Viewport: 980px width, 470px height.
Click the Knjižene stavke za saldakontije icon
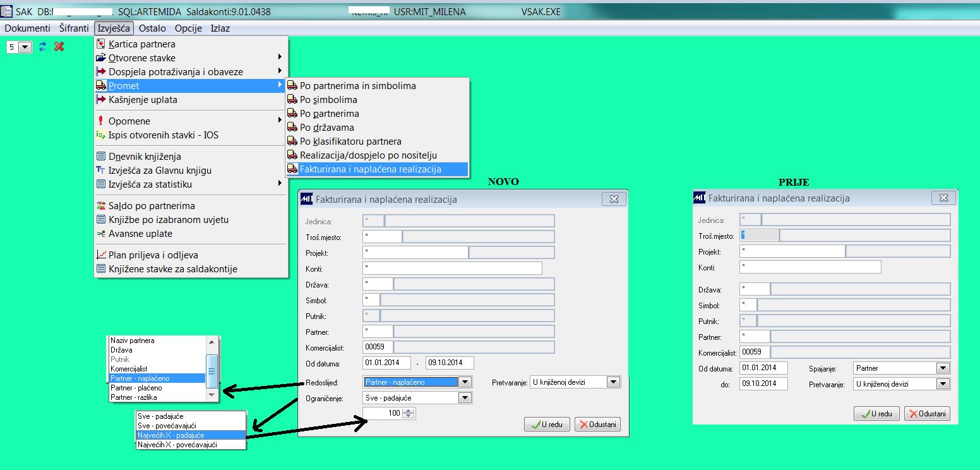tap(101, 269)
